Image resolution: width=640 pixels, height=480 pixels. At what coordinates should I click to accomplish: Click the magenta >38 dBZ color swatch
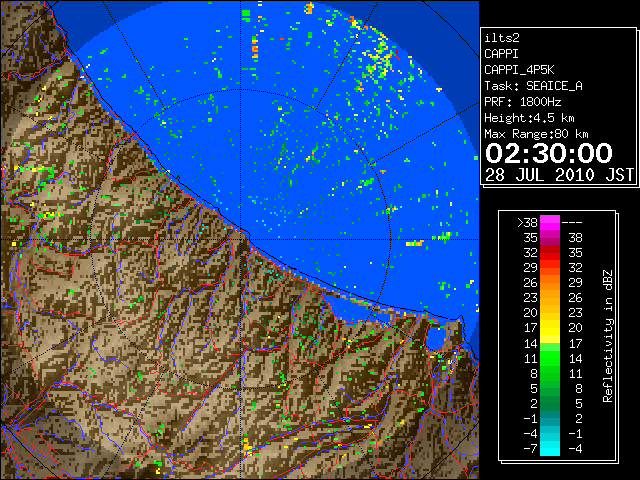click(550, 222)
